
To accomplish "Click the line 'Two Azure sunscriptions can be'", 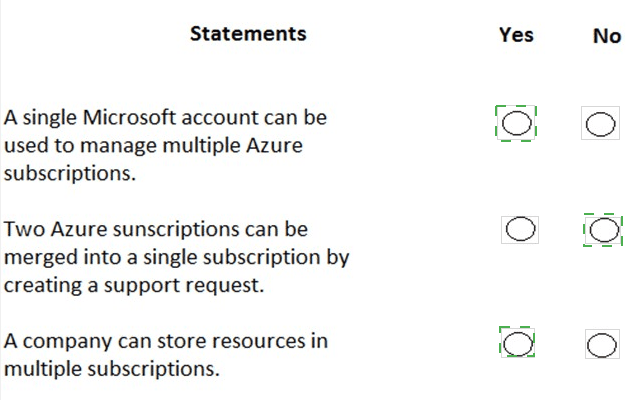I will tap(156, 230).
